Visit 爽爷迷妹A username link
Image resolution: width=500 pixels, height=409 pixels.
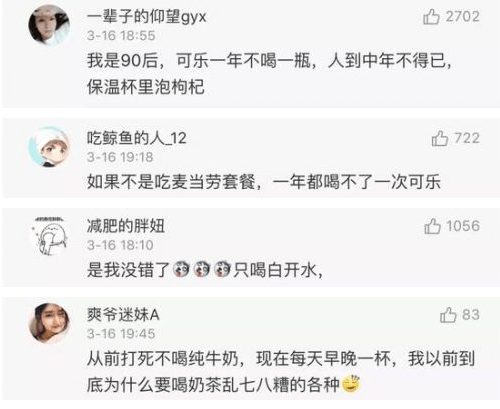pyautogui.click(x=123, y=314)
